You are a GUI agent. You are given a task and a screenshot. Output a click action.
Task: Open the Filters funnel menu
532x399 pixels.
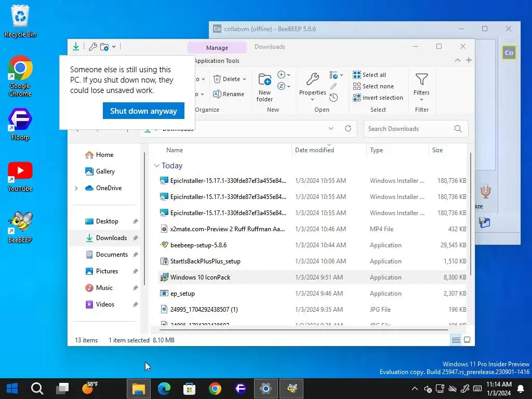[x=421, y=87]
